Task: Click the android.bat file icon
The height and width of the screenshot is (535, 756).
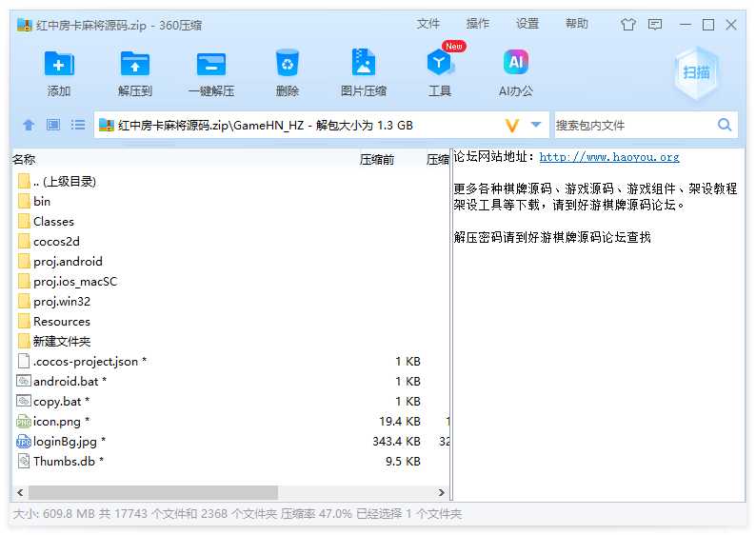Action: click(24, 381)
